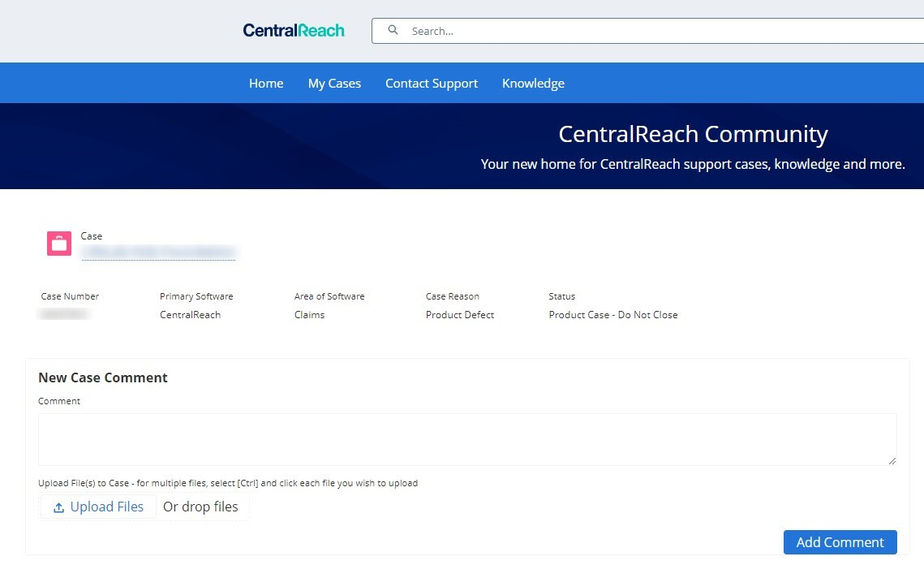The image size is (924, 565).
Task: Click the 'Case Reason' label
Action: pos(452,296)
